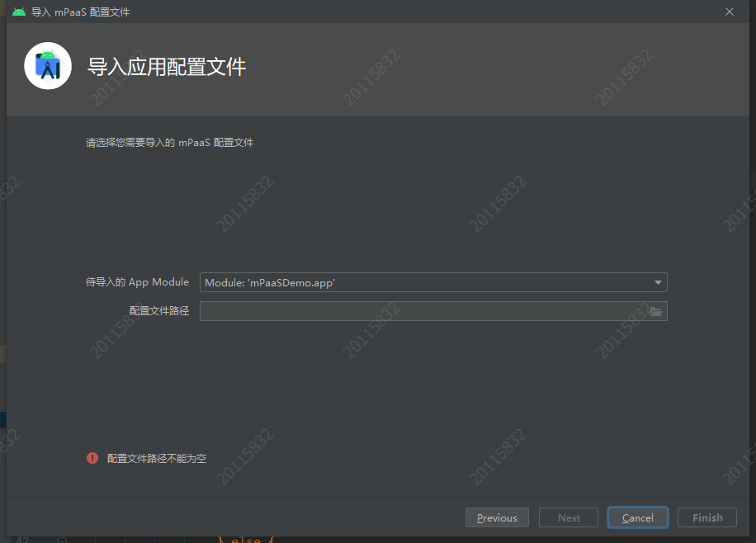Click the label 待导入的 App Module
Screen dimensions: 756x543
point(137,282)
